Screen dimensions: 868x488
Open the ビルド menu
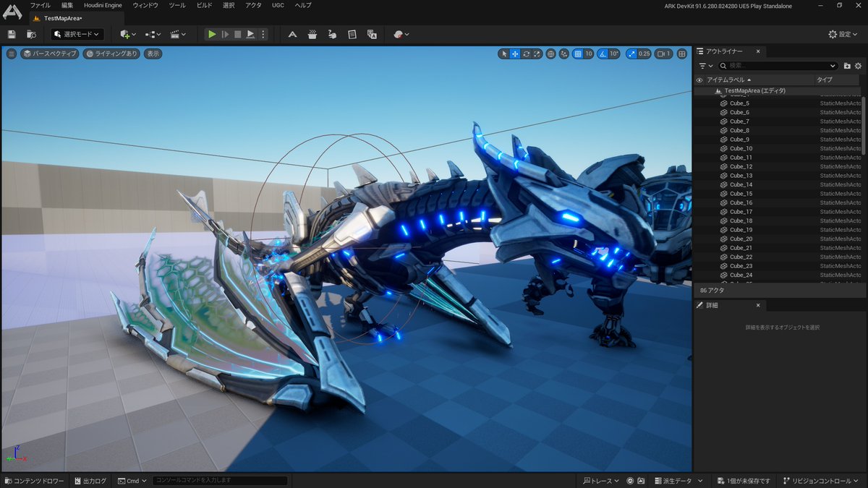pyautogui.click(x=205, y=5)
